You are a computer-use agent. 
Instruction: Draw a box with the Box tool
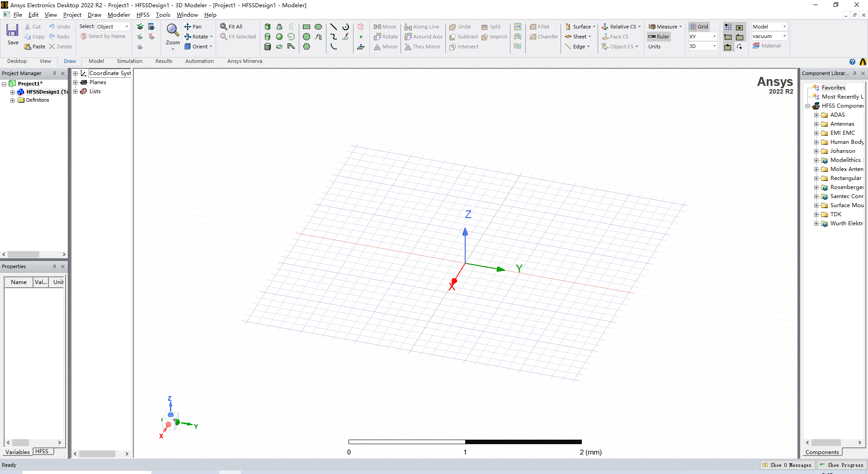click(x=268, y=27)
